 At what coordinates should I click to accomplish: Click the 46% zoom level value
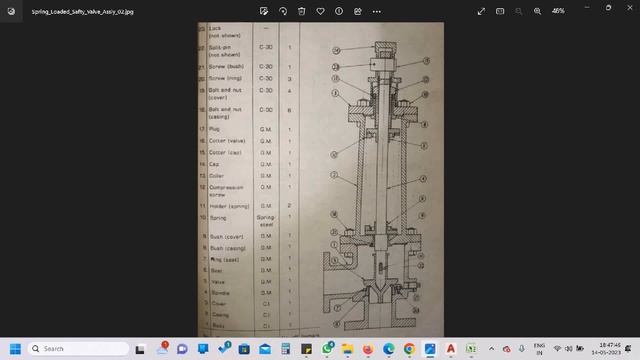click(558, 11)
